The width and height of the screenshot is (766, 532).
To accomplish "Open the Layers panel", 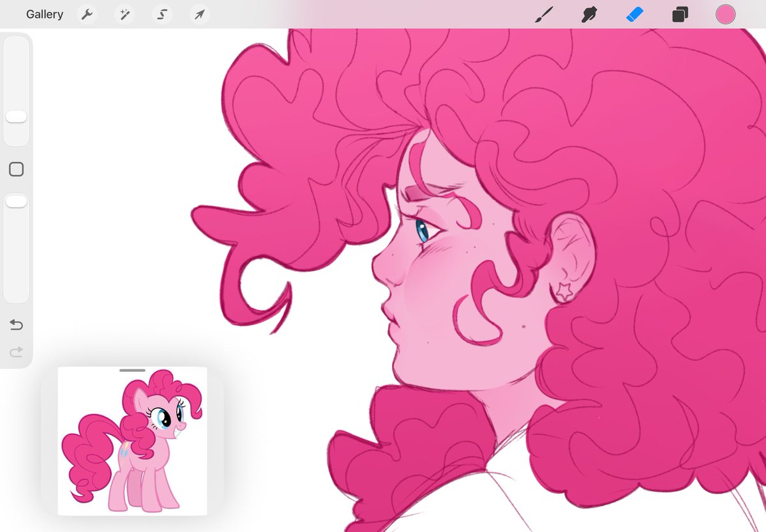I will [x=680, y=14].
